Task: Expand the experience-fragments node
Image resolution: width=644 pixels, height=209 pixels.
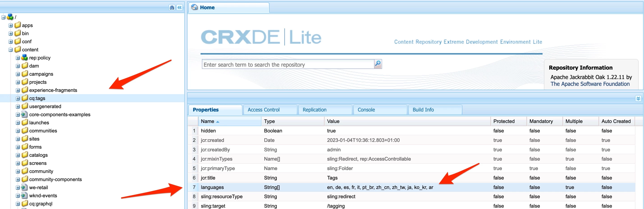Action: tap(18, 90)
